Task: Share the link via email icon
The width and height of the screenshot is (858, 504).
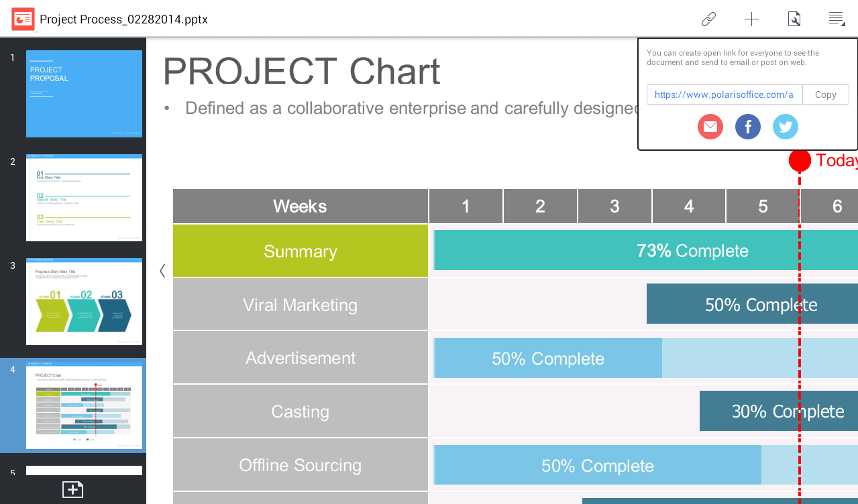Action: (710, 127)
